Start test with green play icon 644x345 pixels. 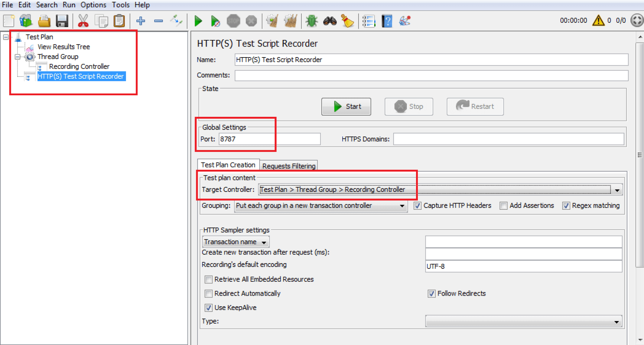pos(198,21)
